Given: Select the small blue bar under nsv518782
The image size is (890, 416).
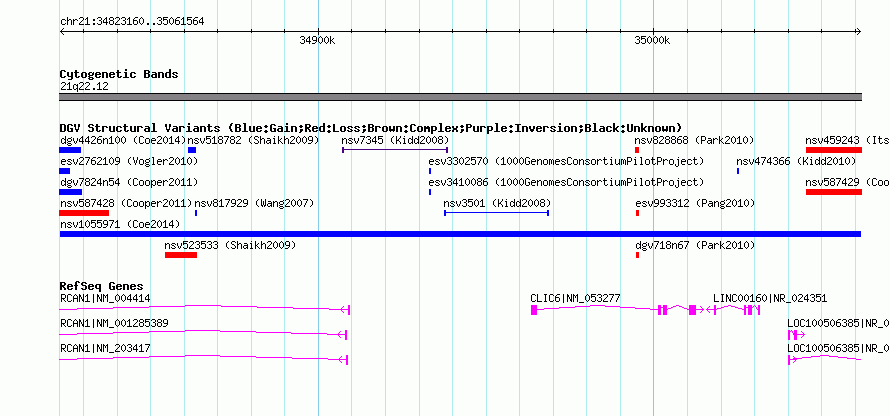Looking at the screenshot, I should 192,150.
